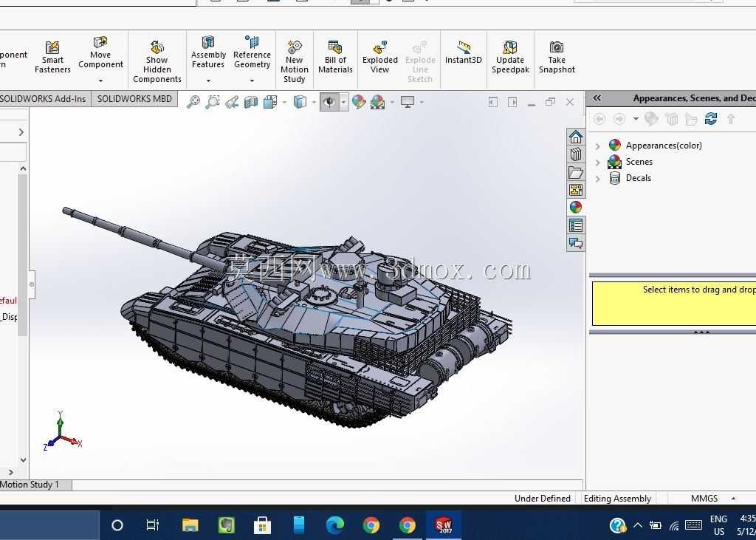Click Display Style cube icon

click(x=300, y=102)
